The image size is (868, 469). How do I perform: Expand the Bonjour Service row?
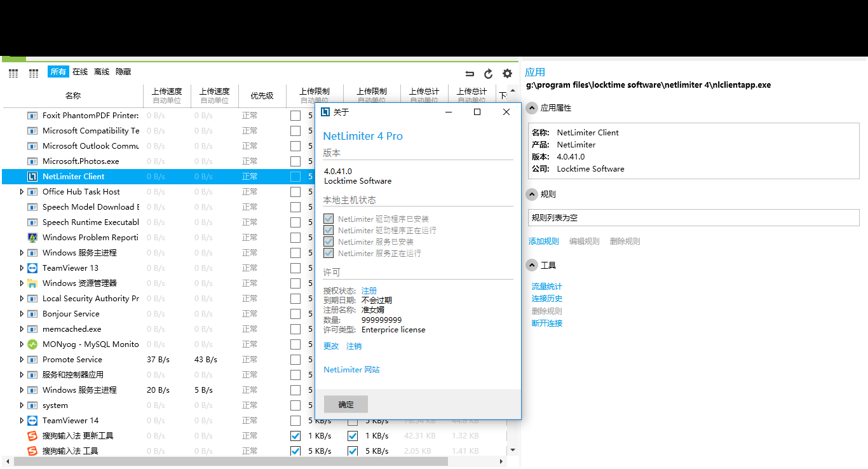point(22,314)
